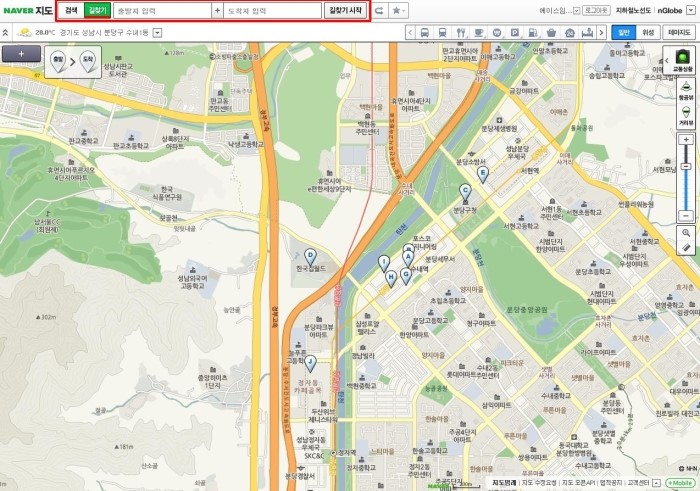Zoom in with slider plus button
This screenshot has height=491, width=700.
pos(686,140)
